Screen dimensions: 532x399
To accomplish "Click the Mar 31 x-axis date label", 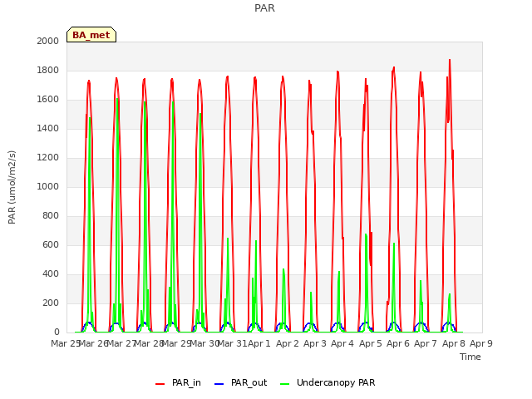I will click(x=232, y=343).
